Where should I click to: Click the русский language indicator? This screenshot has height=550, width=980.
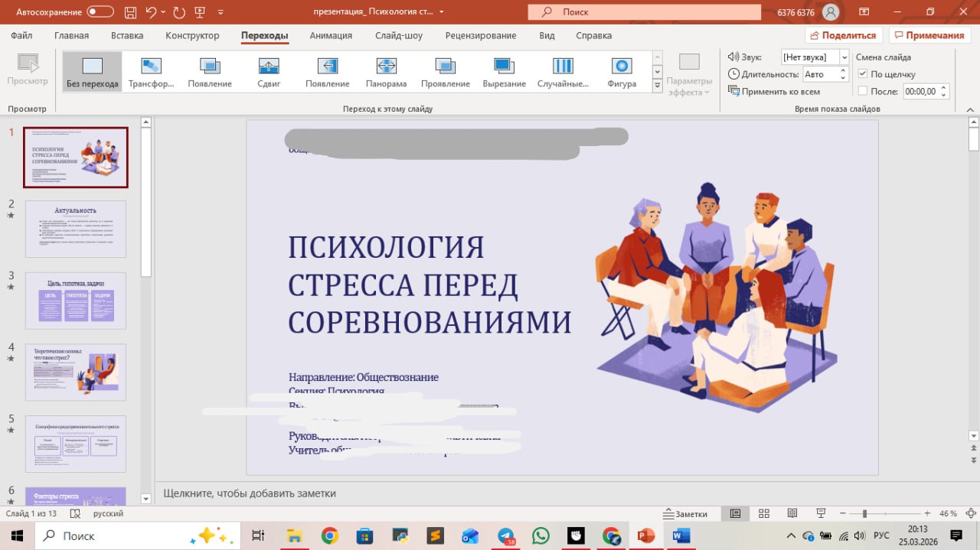tap(108, 514)
